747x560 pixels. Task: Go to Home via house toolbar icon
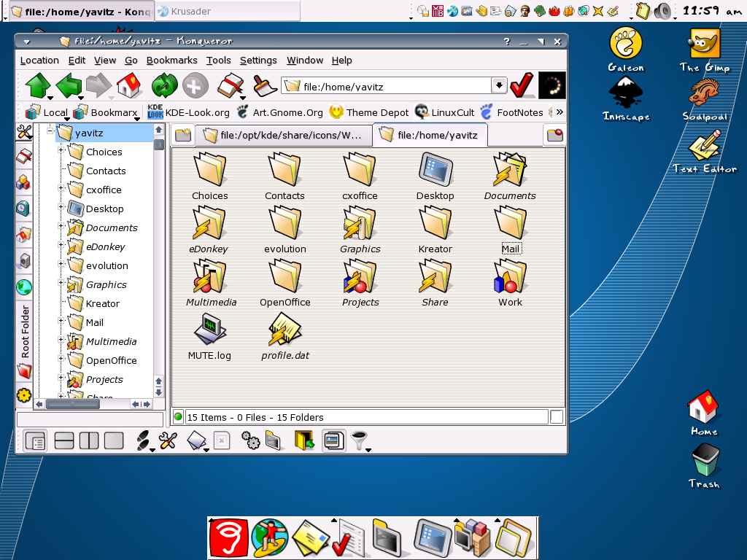(x=129, y=86)
